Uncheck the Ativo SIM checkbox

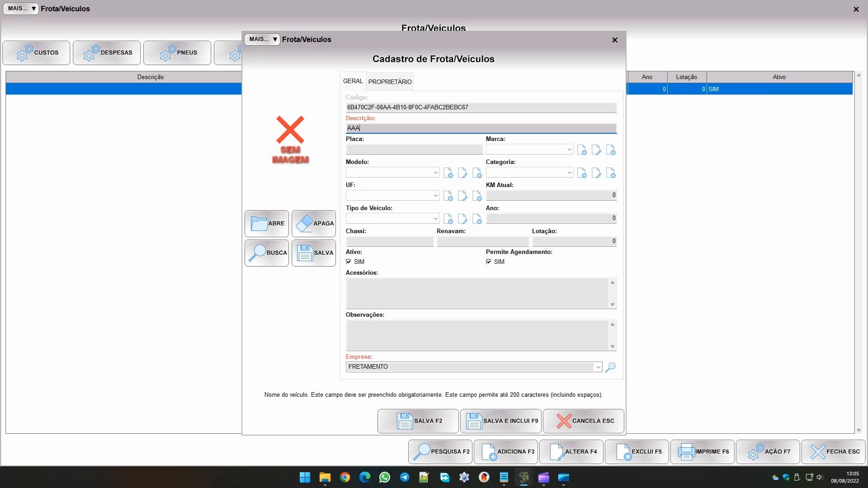[349, 262]
